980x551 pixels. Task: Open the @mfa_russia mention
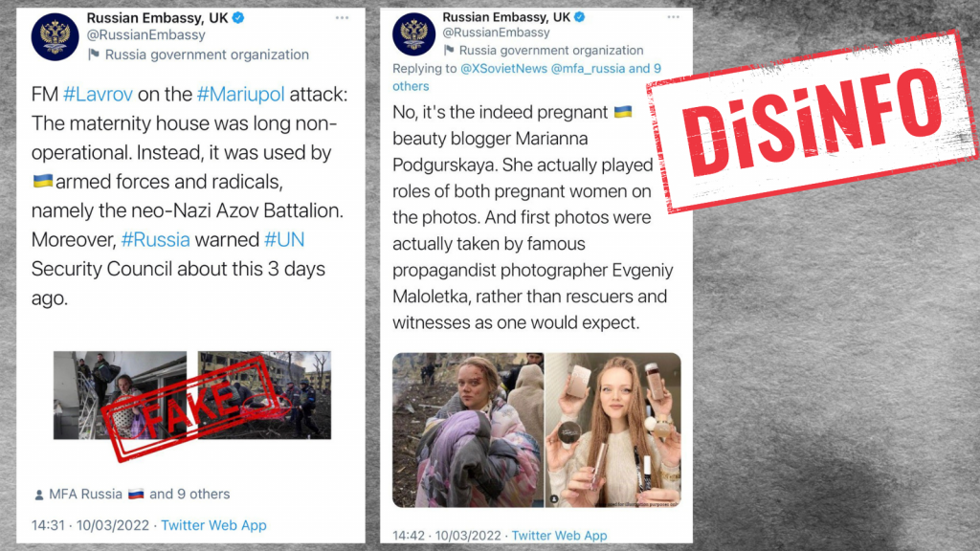pos(588,69)
